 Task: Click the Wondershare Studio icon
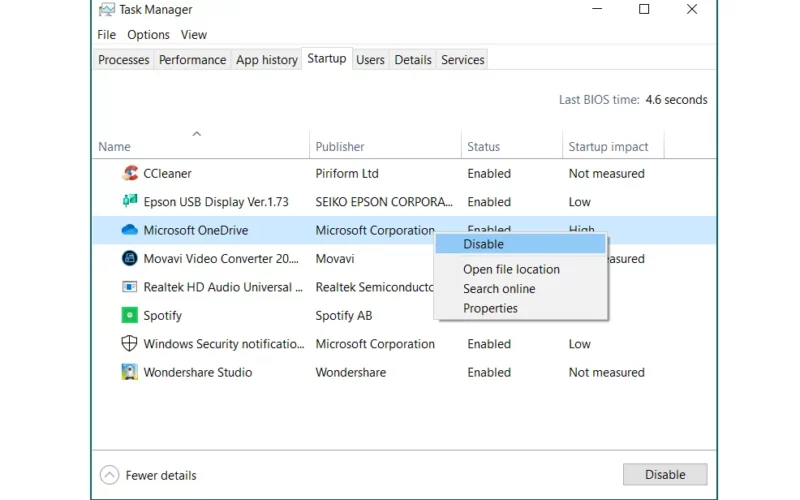coord(130,372)
